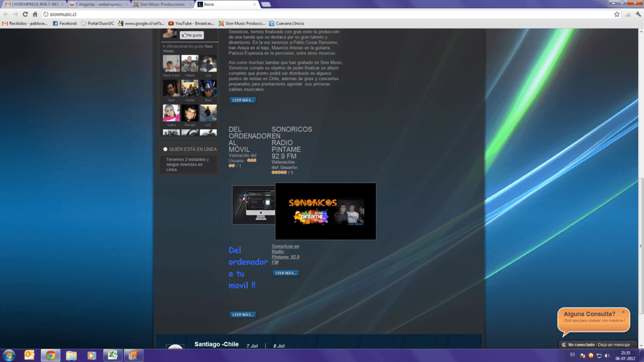
Task: Open the YouTube Broadcast bookmark
Action: pos(191,23)
